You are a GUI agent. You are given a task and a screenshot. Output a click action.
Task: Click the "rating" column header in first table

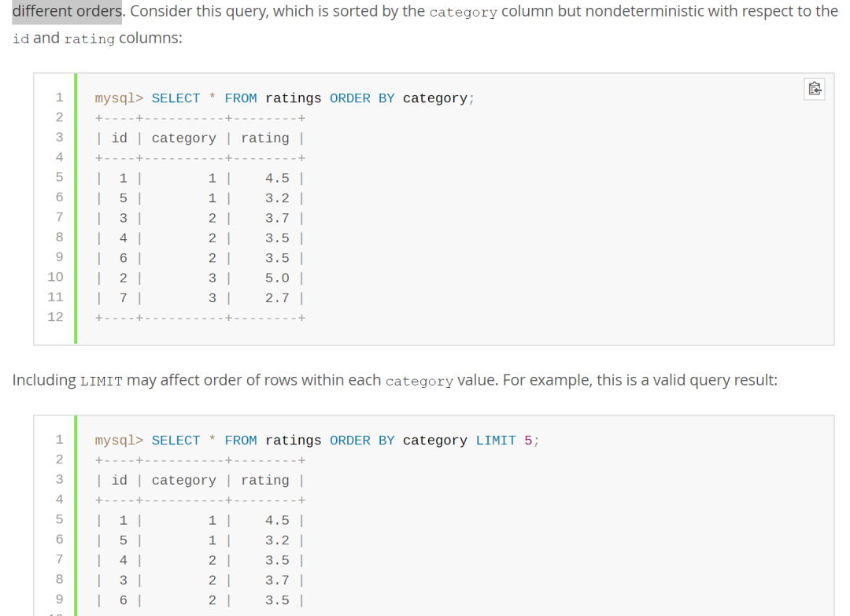pyautogui.click(x=265, y=138)
